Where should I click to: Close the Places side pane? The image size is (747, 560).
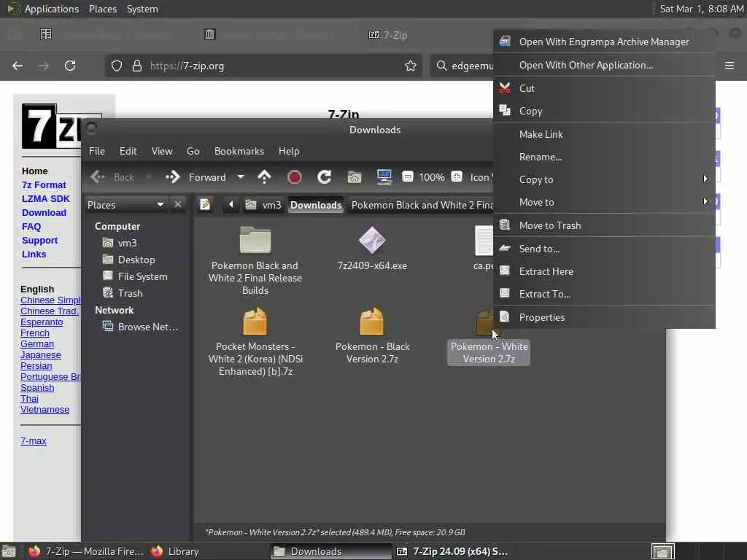tap(178, 204)
